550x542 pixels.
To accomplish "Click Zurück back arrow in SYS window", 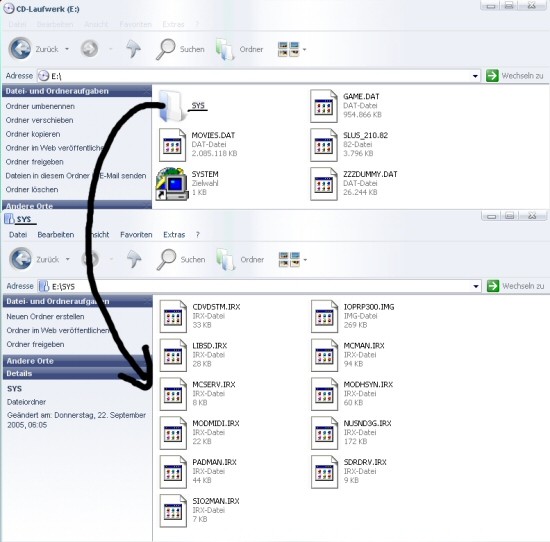I will click(21, 259).
